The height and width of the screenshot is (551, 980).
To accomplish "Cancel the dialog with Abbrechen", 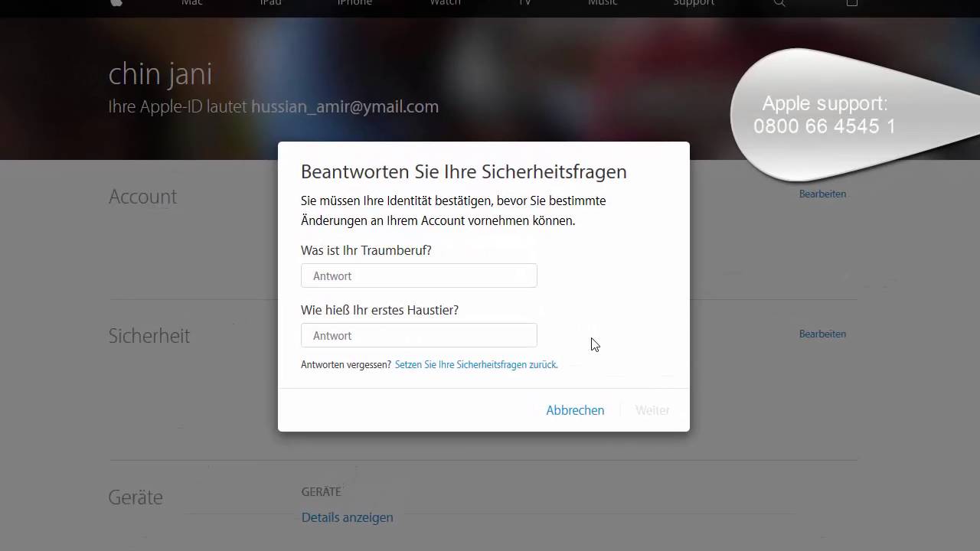I will point(575,410).
